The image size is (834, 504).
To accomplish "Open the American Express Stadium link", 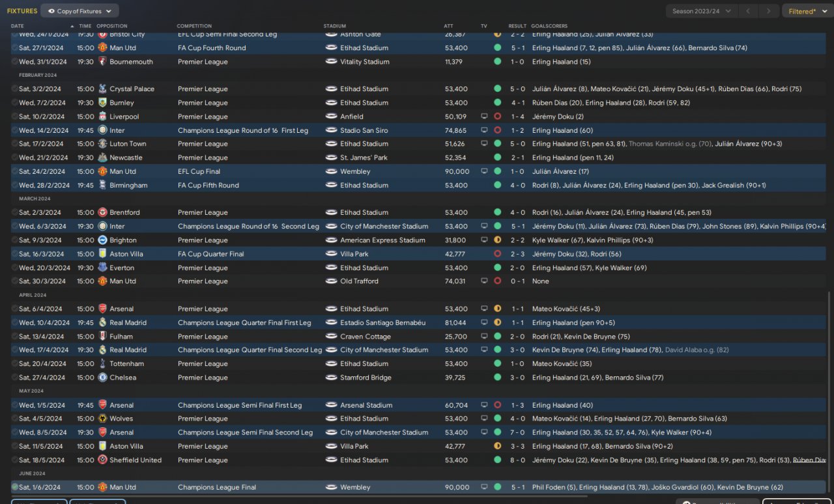I will pos(382,240).
